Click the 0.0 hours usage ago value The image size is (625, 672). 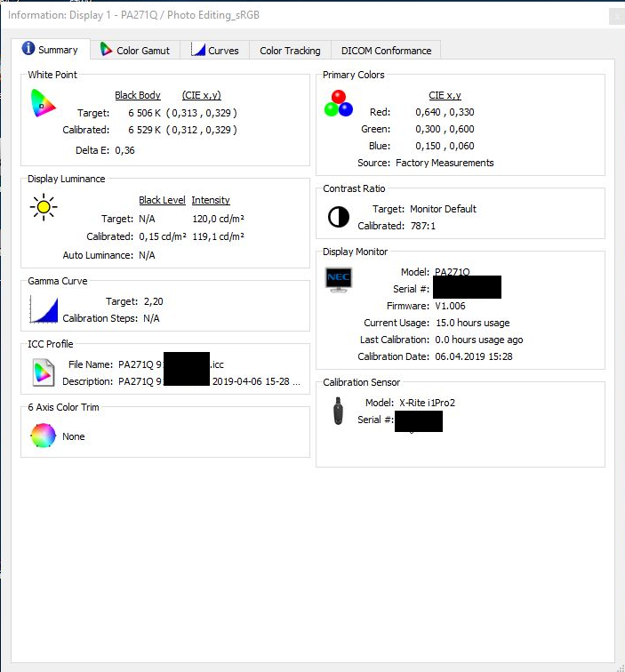click(479, 340)
